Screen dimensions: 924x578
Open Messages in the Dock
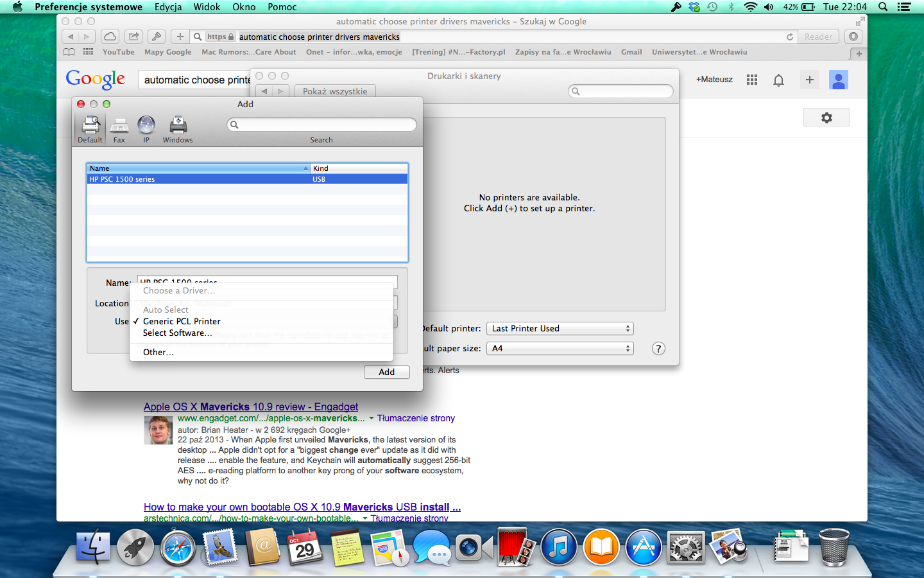[x=431, y=547]
